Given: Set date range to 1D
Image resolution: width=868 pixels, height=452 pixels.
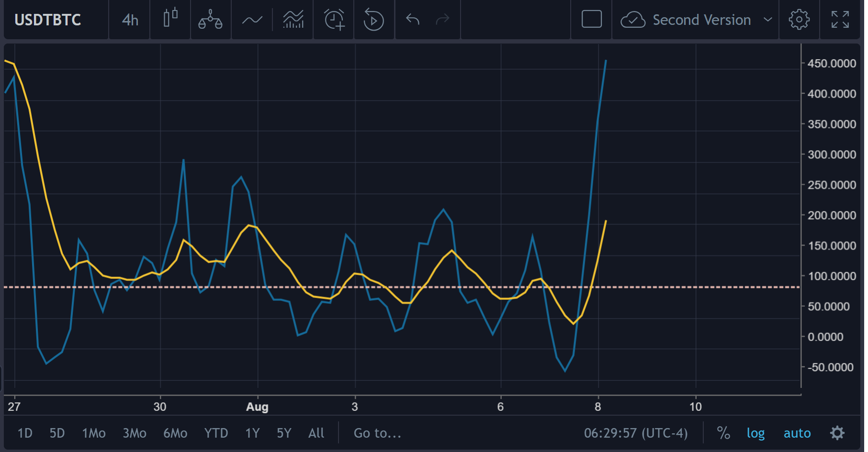Looking at the screenshot, I should [x=25, y=433].
